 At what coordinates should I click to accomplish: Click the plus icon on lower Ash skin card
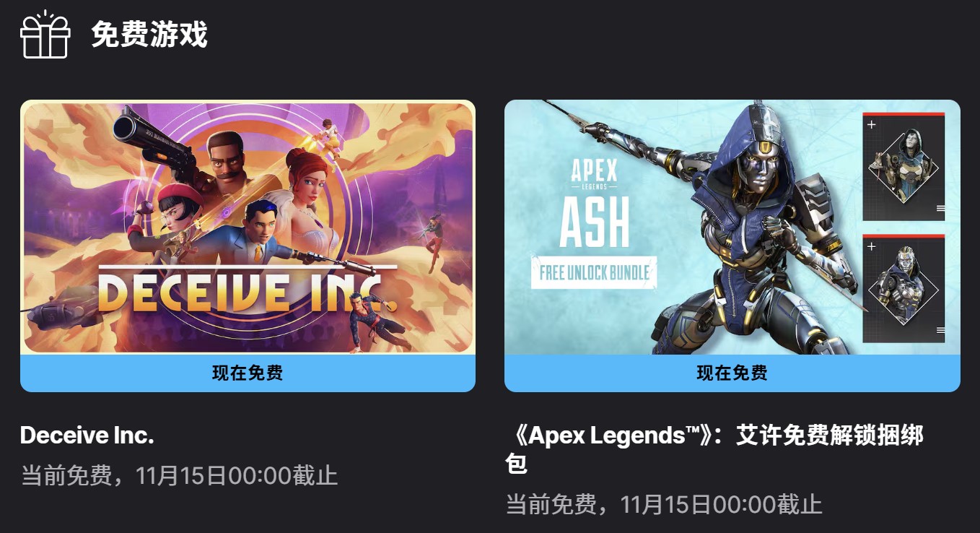coord(872,247)
